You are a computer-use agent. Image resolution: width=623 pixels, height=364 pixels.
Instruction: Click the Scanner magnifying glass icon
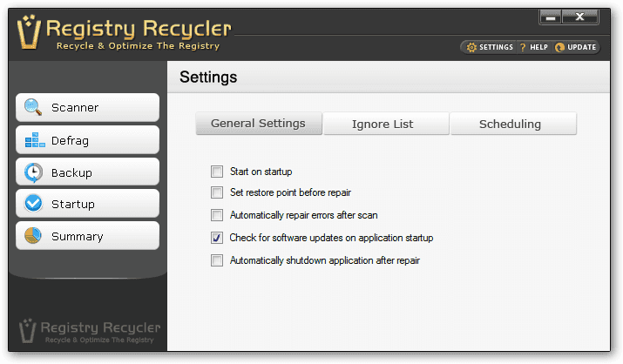33,107
